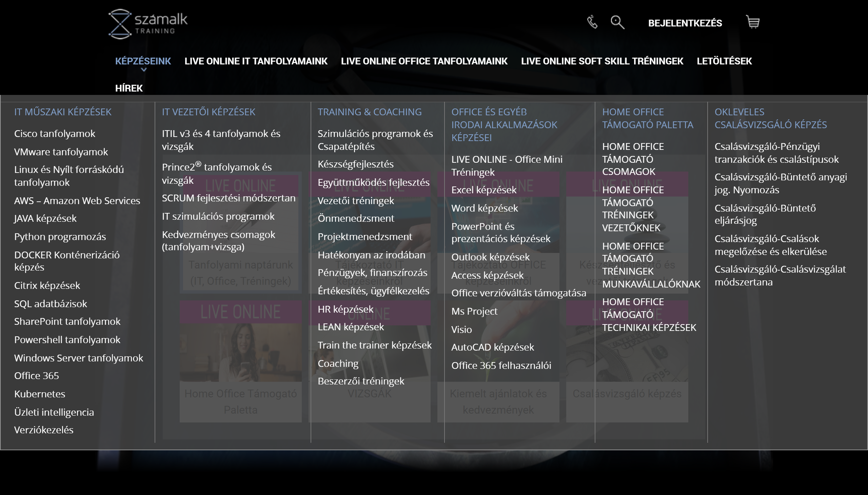Screen dimensions: 868x495
Task: Open Outlook képzések
Action: (x=491, y=257)
